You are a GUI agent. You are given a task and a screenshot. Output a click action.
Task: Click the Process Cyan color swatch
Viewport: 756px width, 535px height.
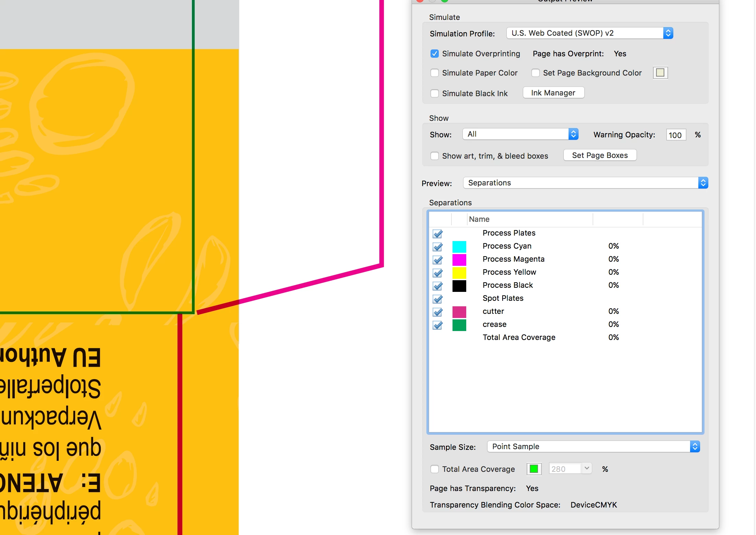pyautogui.click(x=459, y=247)
